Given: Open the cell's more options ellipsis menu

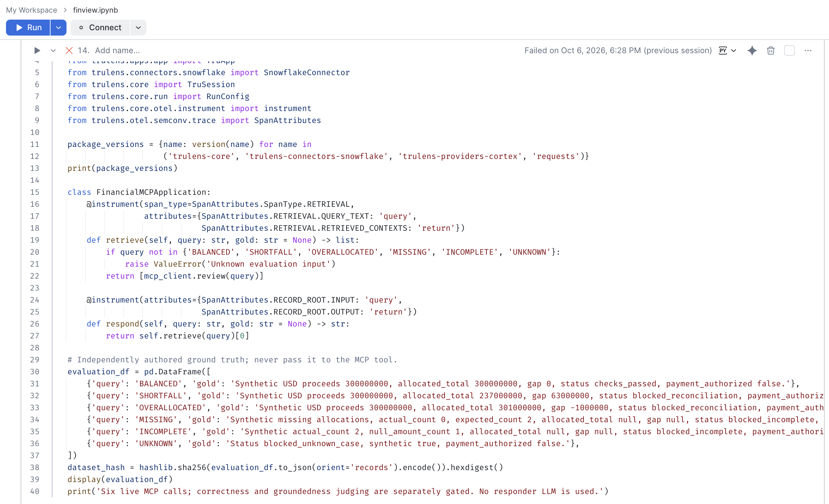Looking at the screenshot, I should pos(808,51).
